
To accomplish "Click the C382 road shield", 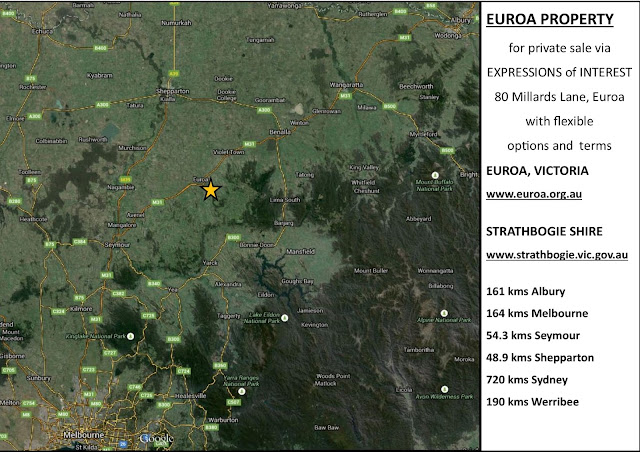I will point(118,293).
